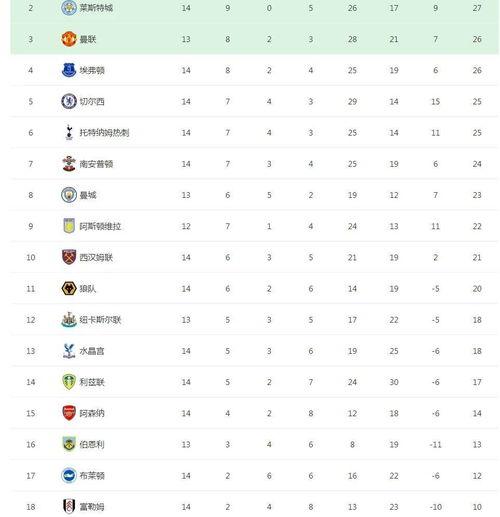The width and height of the screenshot is (500, 517).
Task: Select the Newcastle United crest
Action: pos(69,320)
